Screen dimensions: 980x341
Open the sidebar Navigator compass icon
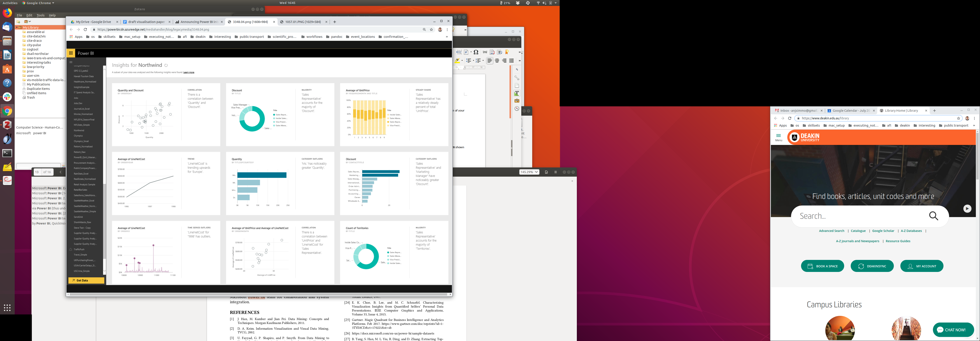517,109
